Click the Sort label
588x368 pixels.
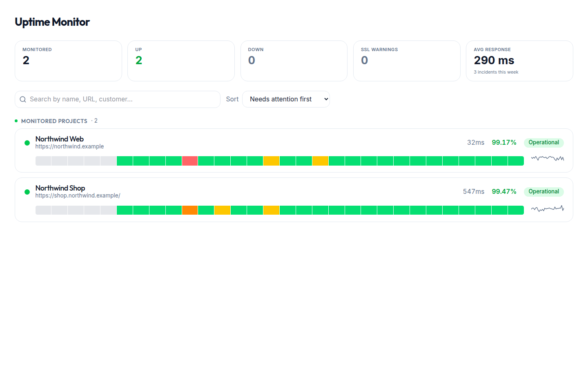[232, 99]
